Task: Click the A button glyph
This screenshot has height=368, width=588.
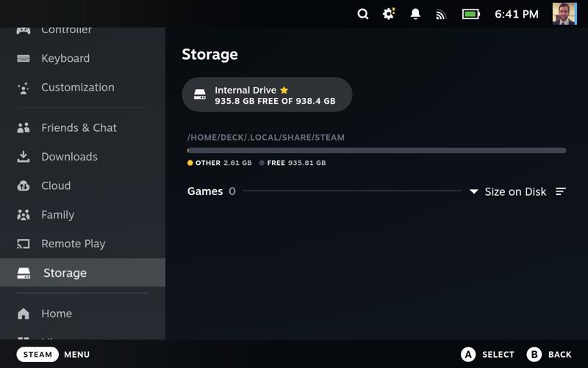Action: (x=468, y=355)
